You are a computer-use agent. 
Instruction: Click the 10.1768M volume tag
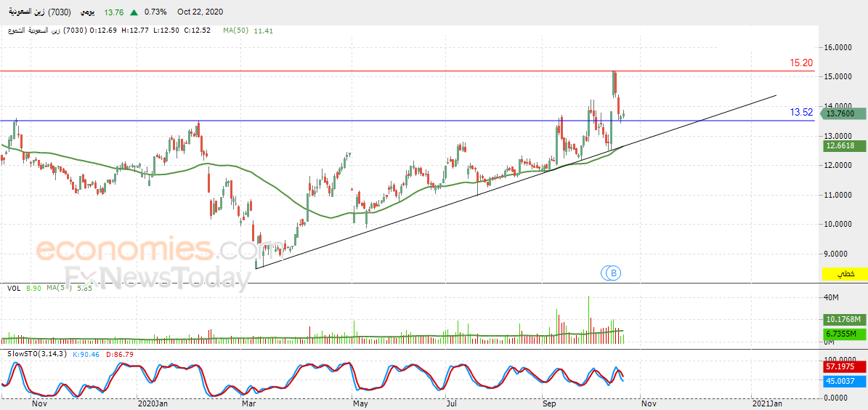tap(844, 320)
